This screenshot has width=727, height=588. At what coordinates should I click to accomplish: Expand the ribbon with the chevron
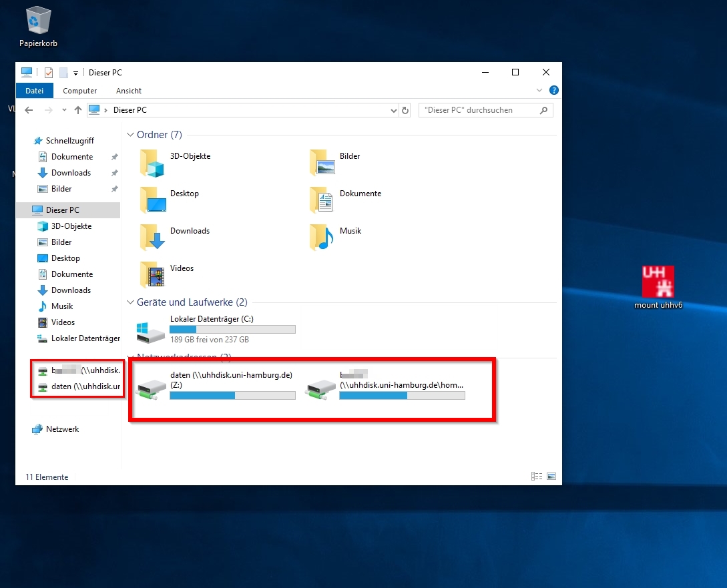click(x=539, y=91)
